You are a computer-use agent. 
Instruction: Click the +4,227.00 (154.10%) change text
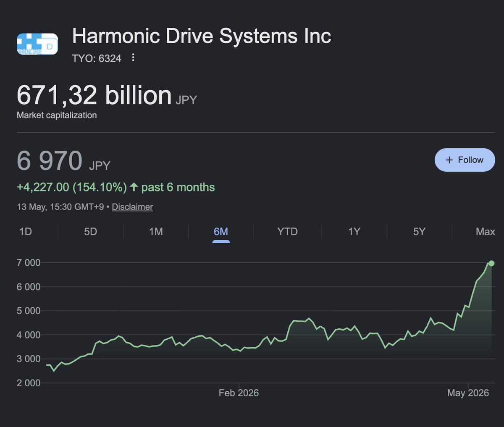(x=72, y=187)
